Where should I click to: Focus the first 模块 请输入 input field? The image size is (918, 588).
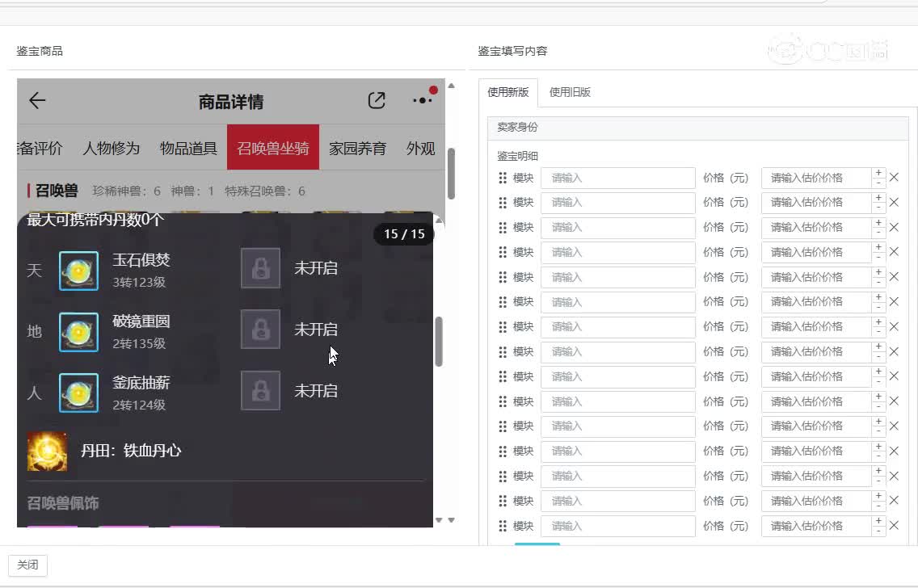click(x=617, y=178)
